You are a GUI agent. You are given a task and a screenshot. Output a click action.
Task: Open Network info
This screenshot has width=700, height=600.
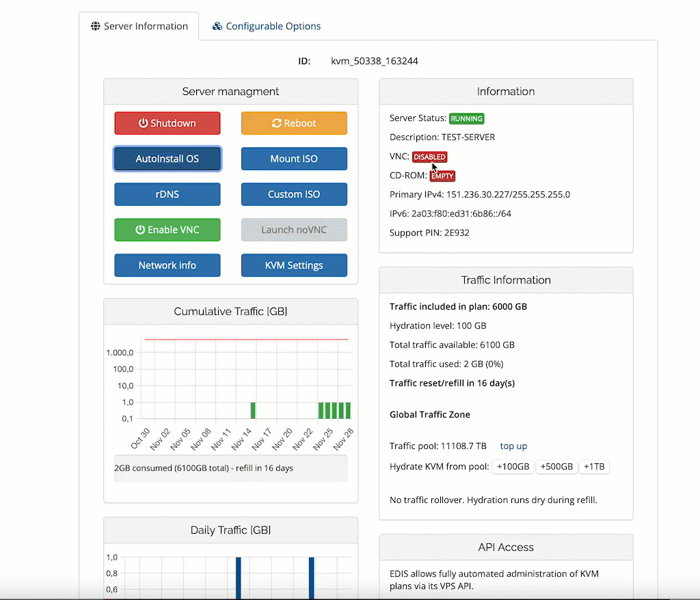click(x=167, y=265)
